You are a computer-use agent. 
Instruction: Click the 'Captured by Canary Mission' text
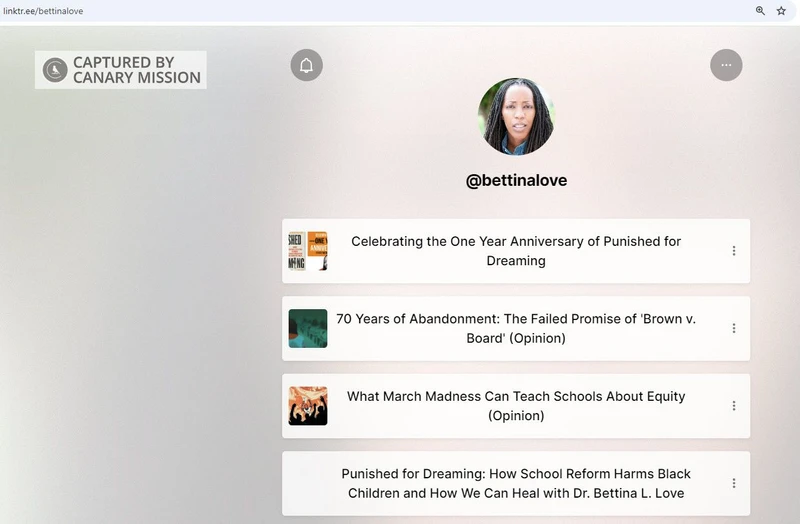[136, 70]
